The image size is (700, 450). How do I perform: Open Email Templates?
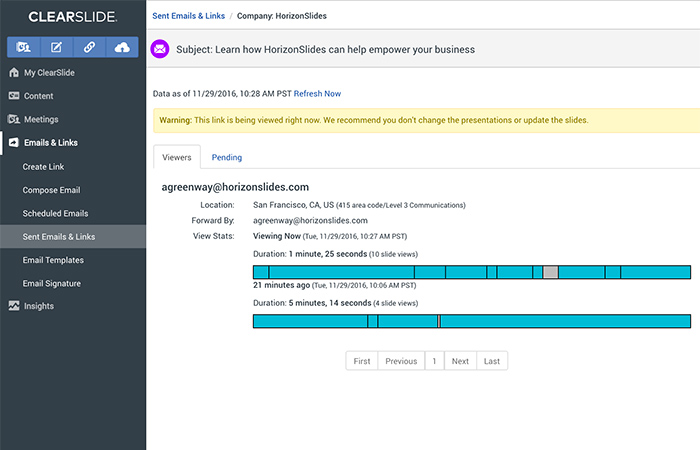(x=53, y=260)
